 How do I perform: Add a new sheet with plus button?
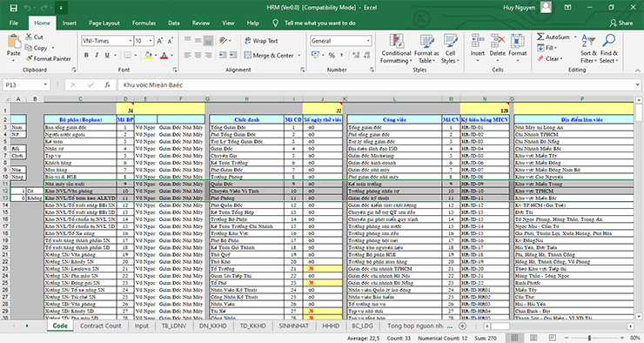[x=462, y=326]
